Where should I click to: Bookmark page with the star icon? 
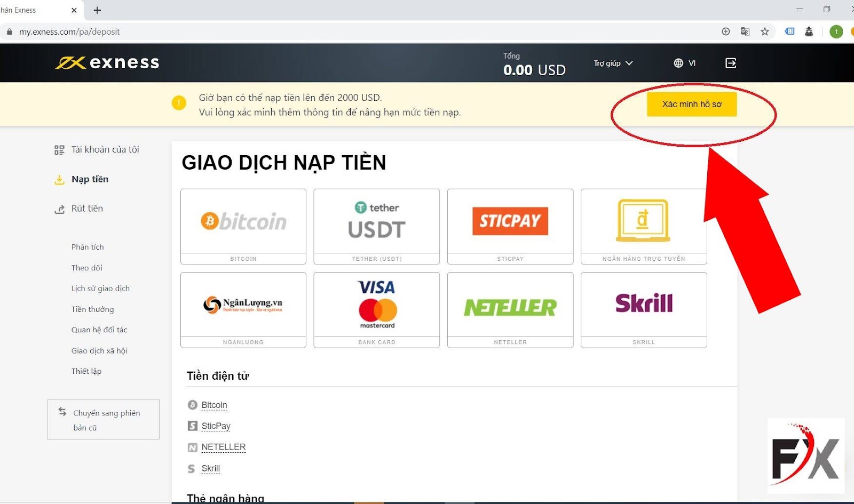click(765, 31)
